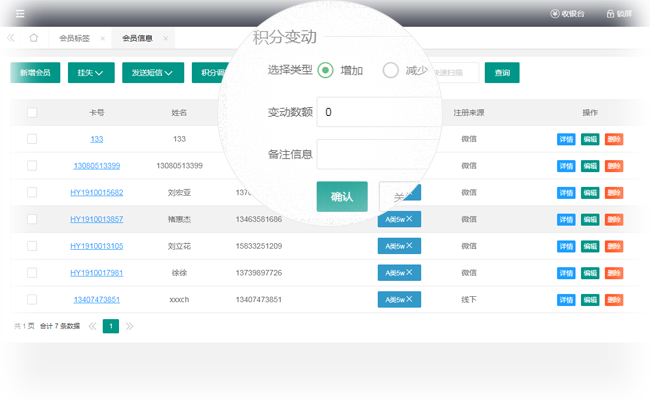Click the 变动数额 input field
This screenshot has width=650, height=400.
pos(375,113)
